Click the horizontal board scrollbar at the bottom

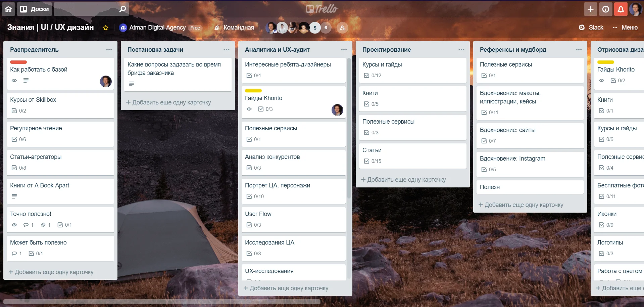coord(162,302)
